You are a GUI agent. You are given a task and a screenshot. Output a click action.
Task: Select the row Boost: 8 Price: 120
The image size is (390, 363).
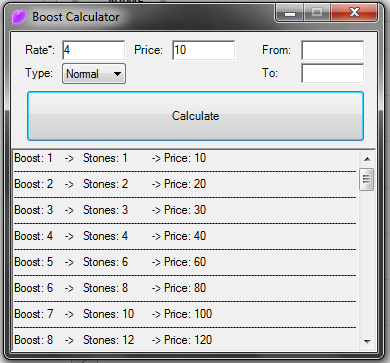tap(185, 340)
